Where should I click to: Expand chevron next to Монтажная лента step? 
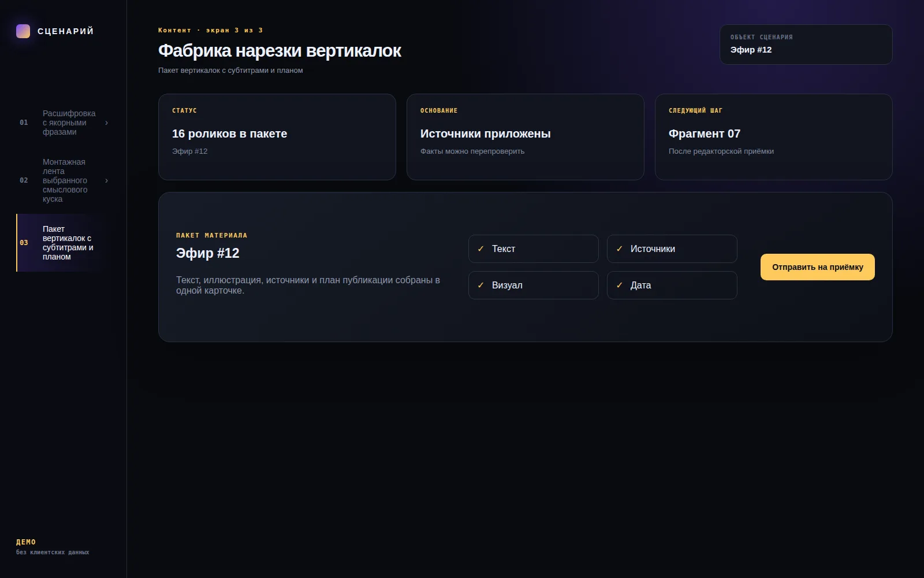pyautogui.click(x=106, y=180)
